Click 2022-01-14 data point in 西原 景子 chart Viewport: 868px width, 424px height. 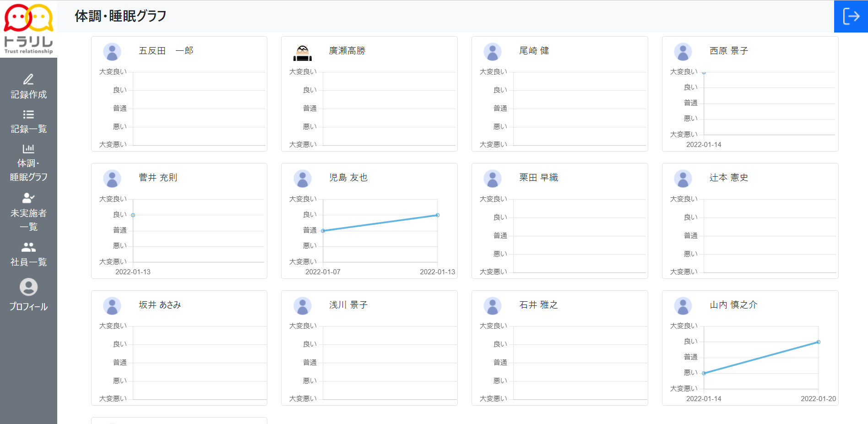pyautogui.click(x=704, y=72)
